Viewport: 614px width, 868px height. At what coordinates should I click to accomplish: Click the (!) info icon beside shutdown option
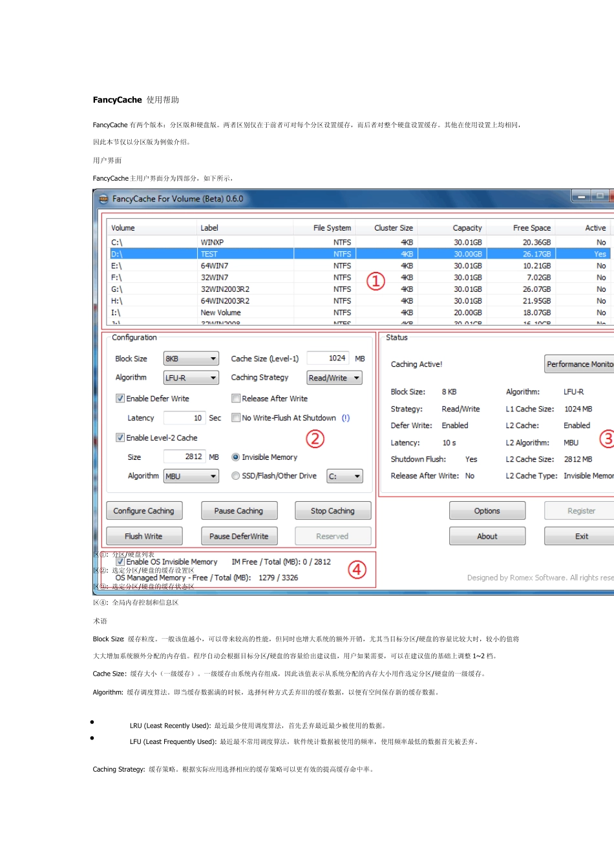(346, 418)
